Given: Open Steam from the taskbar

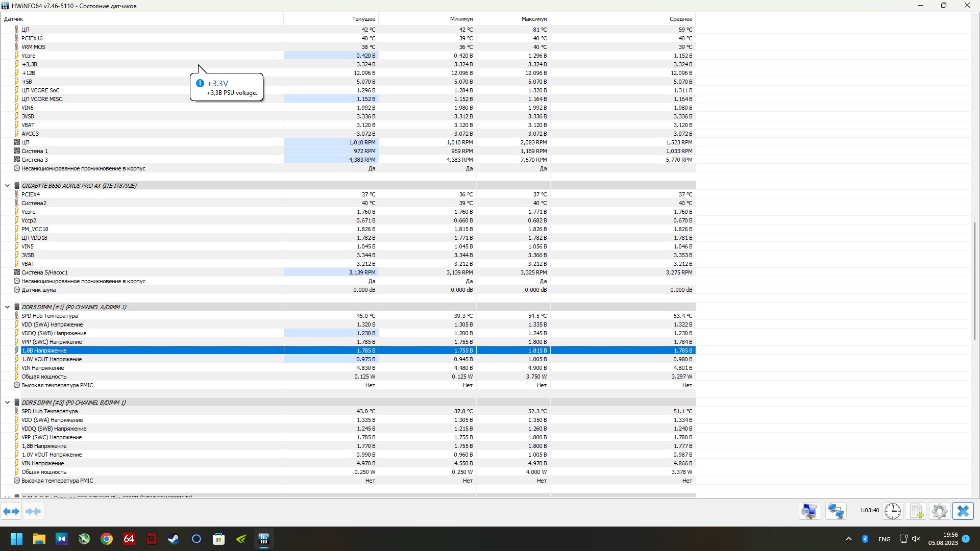Looking at the screenshot, I should click(x=174, y=539).
